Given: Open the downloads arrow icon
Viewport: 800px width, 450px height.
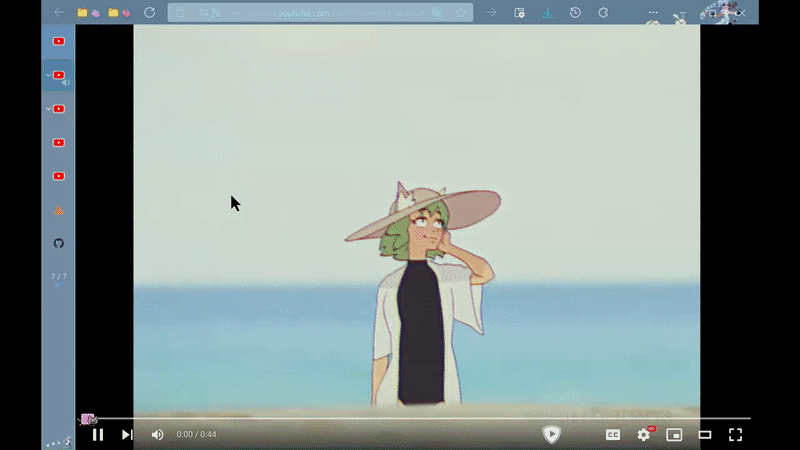Looking at the screenshot, I should (x=547, y=13).
